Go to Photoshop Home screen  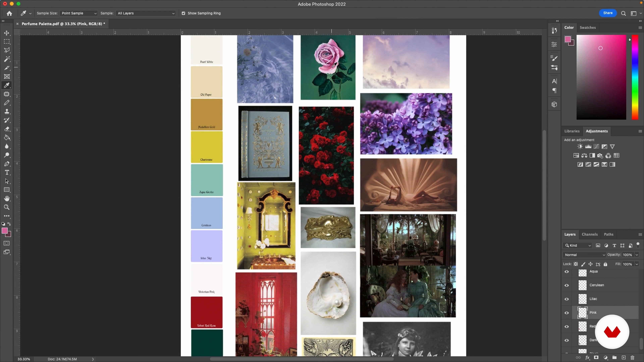(x=10, y=13)
